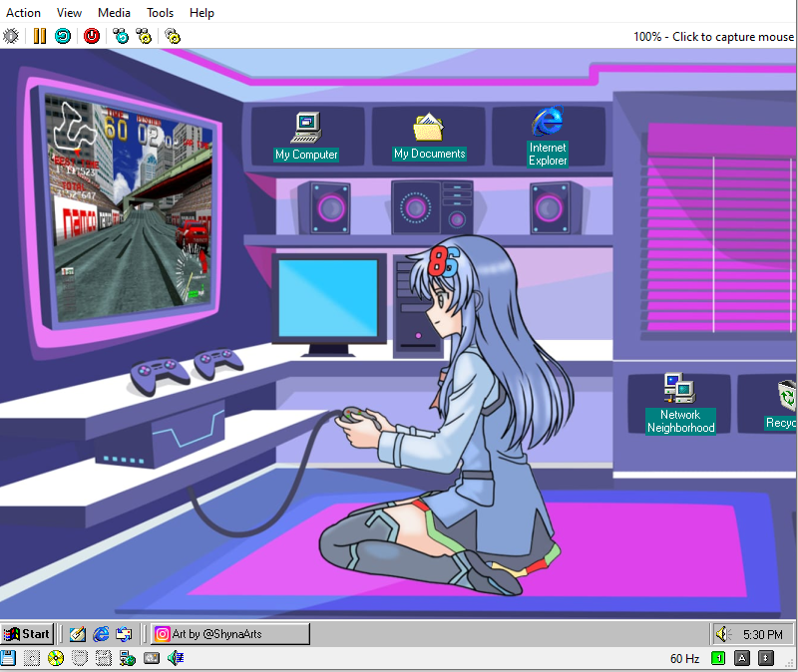Toggle the Caps Lock A indicator
The height and width of the screenshot is (672, 798).
coord(742,658)
